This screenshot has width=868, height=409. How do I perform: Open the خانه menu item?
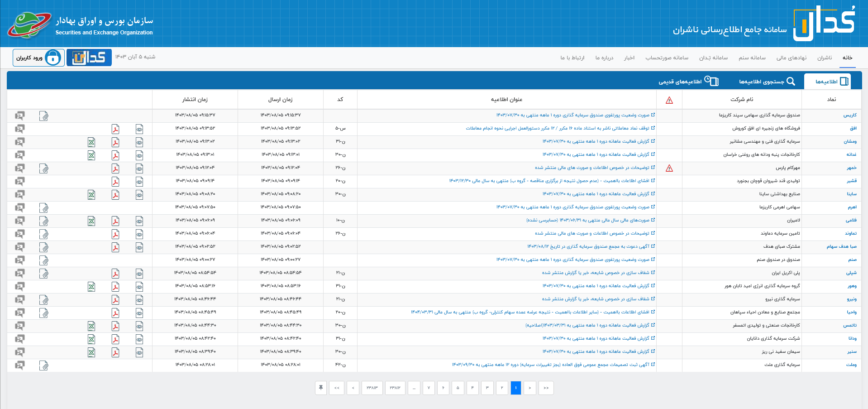847,58
